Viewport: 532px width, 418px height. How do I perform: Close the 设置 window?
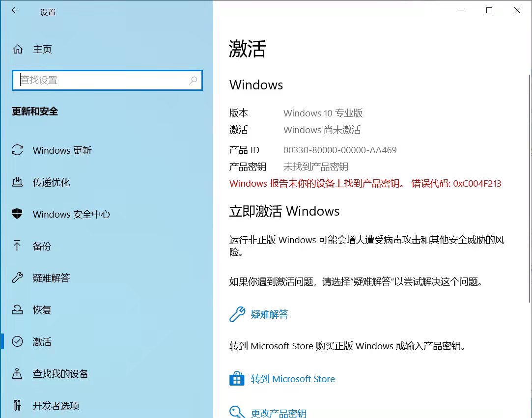pyautogui.click(x=517, y=10)
